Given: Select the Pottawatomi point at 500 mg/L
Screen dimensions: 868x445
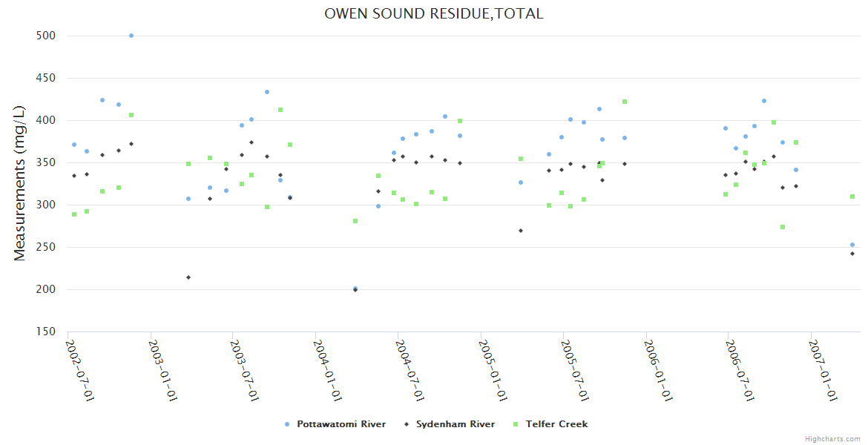Looking at the screenshot, I should click(x=131, y=36).
